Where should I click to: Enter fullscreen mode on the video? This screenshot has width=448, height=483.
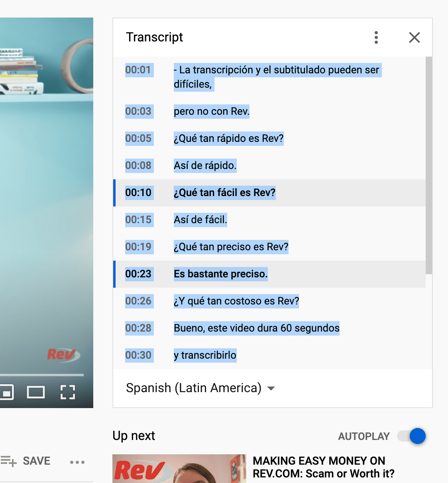(x=68, y=392)
